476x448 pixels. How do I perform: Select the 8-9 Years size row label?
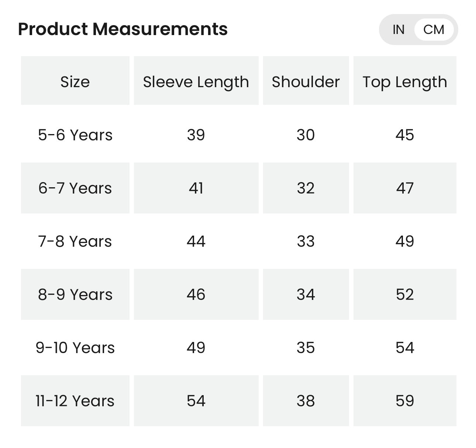75,294
